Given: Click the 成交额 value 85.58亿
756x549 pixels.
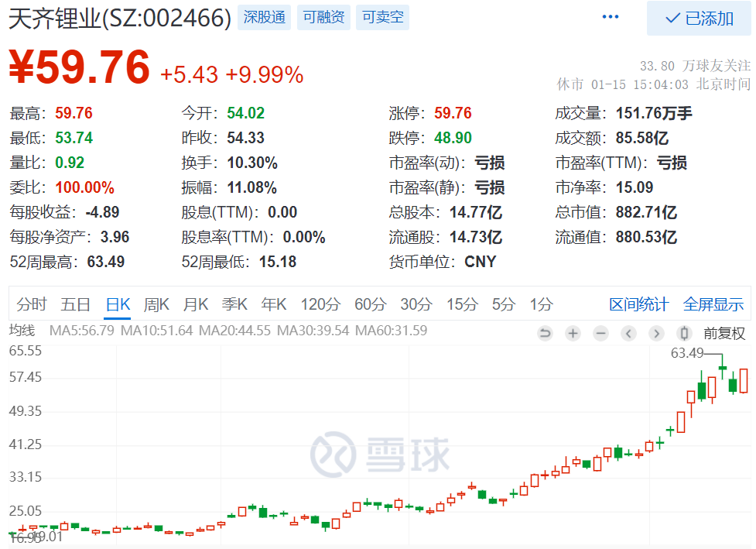Looking at the screenshot, I should (642, 139).
